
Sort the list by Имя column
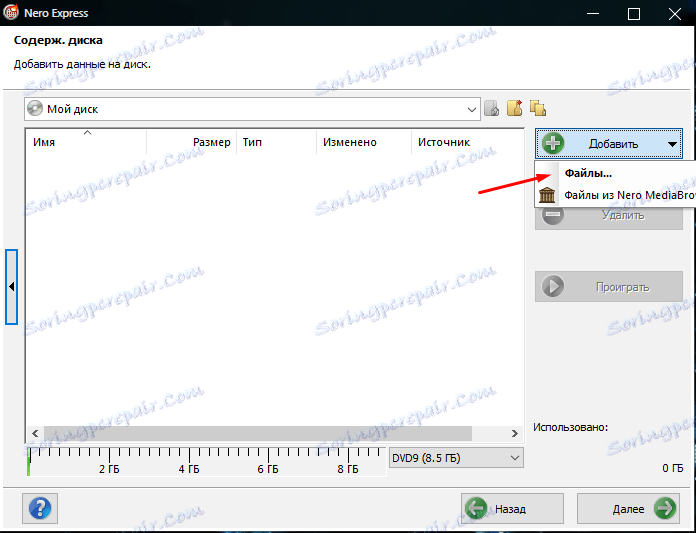point(86,142)
